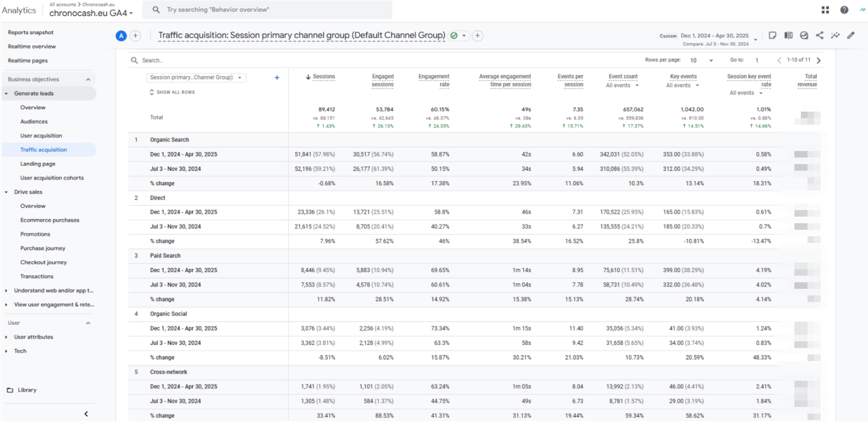The height and width of the screenshot is (422, 868).
Task: Open the Rows per page dropdown
Action: (x=702, y=60)
